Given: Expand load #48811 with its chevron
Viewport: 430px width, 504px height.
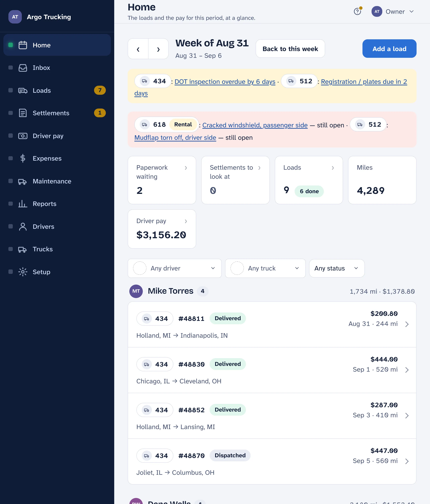Looking at the screenshot, I should tap(407, 324).
